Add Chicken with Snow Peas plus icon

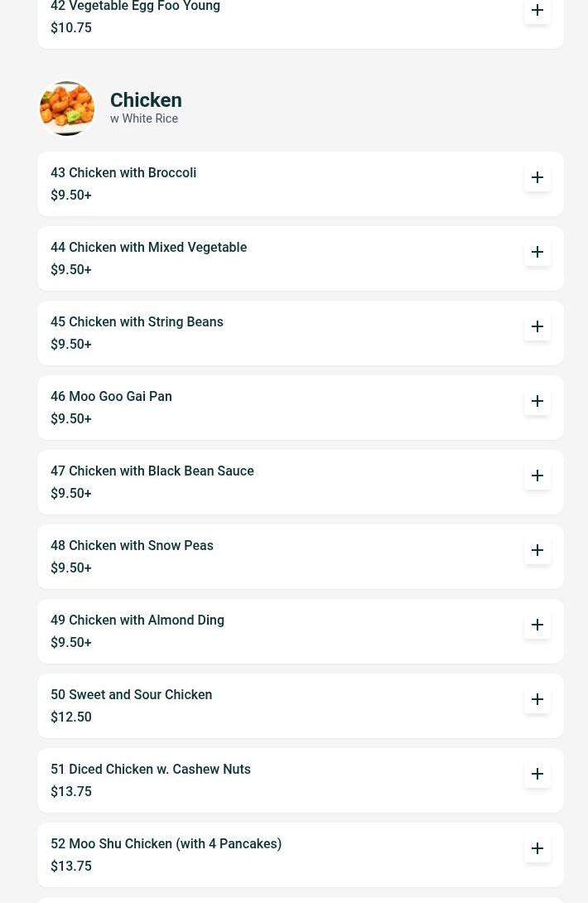(537, 551)
